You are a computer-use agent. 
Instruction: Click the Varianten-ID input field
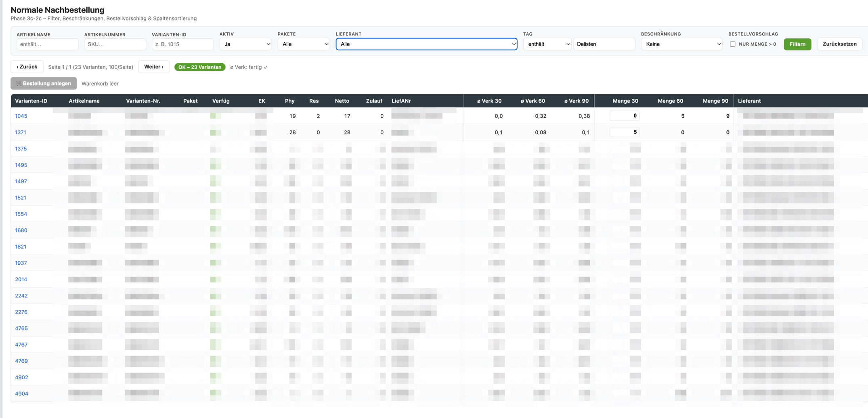click(182, 44)
